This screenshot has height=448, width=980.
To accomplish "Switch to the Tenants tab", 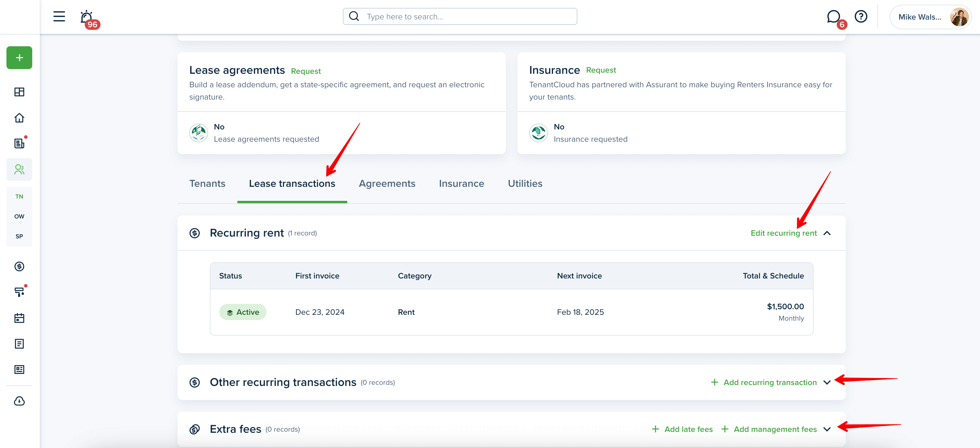I will [207, 184].
